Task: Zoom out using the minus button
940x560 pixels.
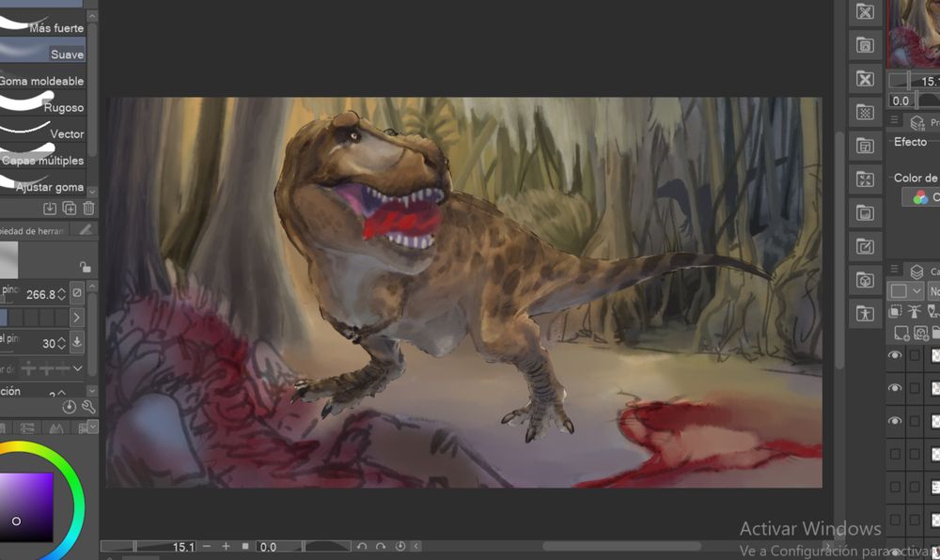Action: 207,546
